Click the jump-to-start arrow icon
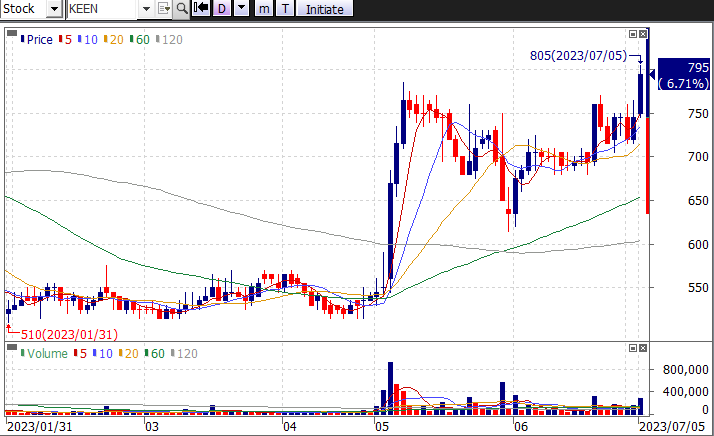 pos(201,9)
